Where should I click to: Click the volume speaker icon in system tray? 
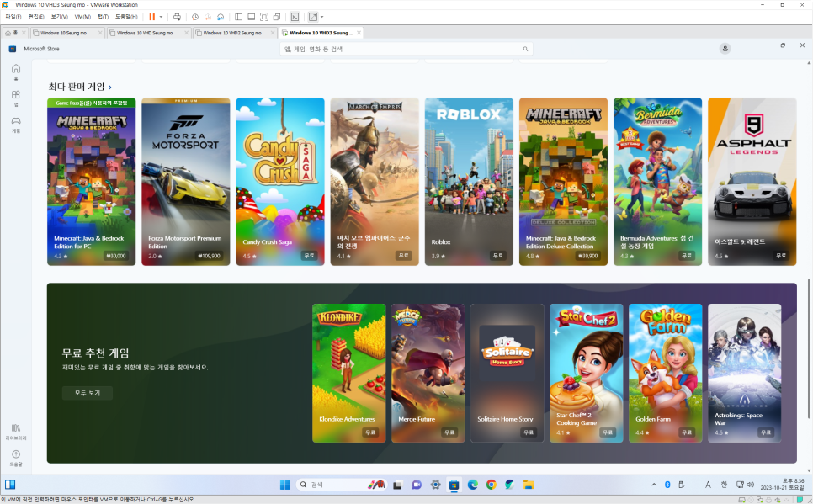click(x=750, y=485)
